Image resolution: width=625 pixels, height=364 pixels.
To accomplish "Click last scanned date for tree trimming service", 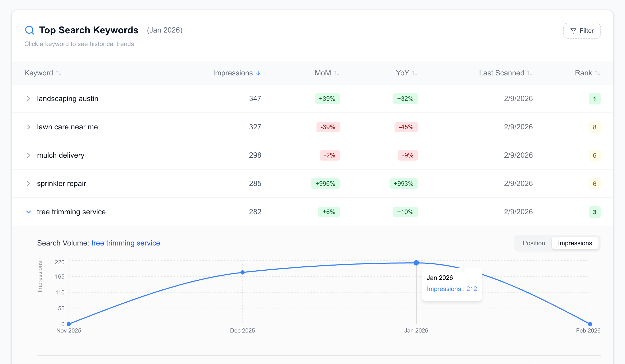I will pyautogui.click(x=518, y=212).
